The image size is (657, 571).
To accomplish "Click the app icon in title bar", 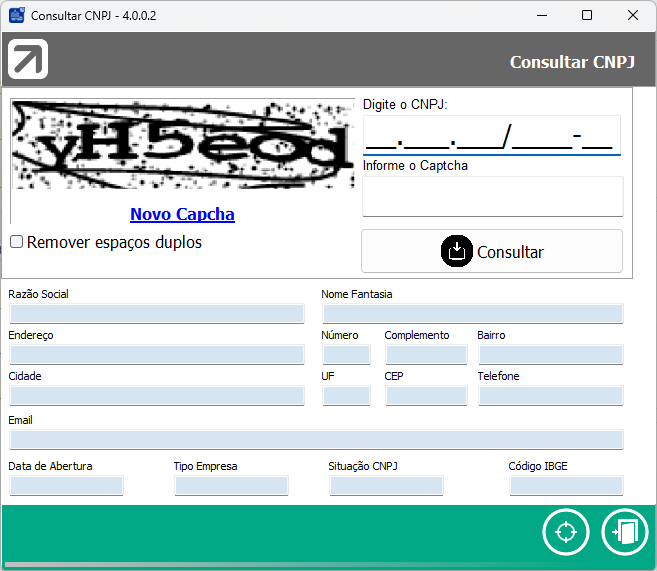I will pyautogui.click(x=17, y=16).
